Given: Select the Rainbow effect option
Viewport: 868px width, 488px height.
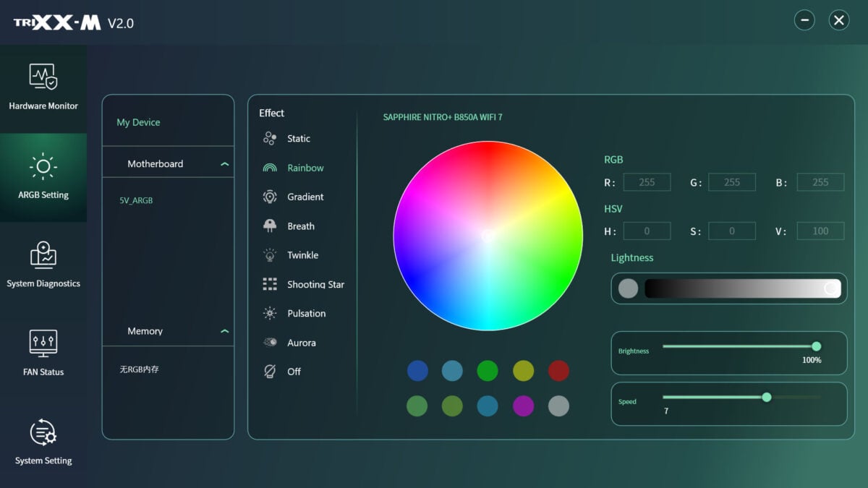Looking at the screenshot, I should (305, 168).
